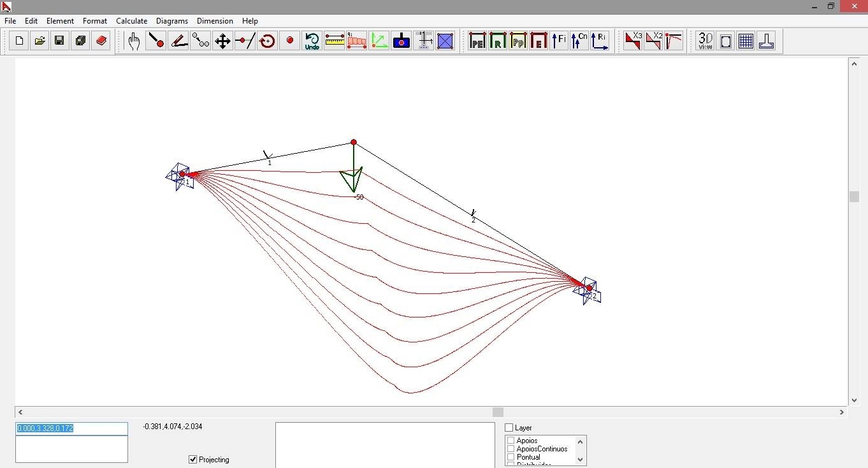The width and height of the screenshot is (868, 468).
Task: Click the ruler measure tool
Action: click(335, 41)
